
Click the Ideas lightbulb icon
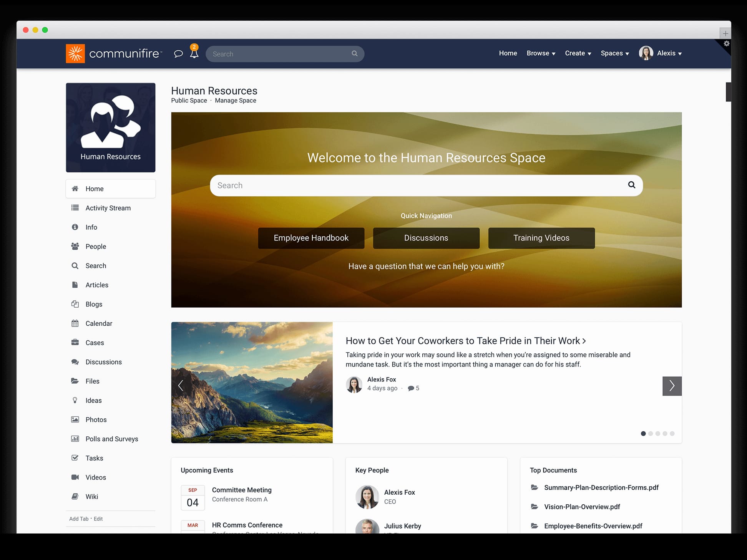pos(75,400)
